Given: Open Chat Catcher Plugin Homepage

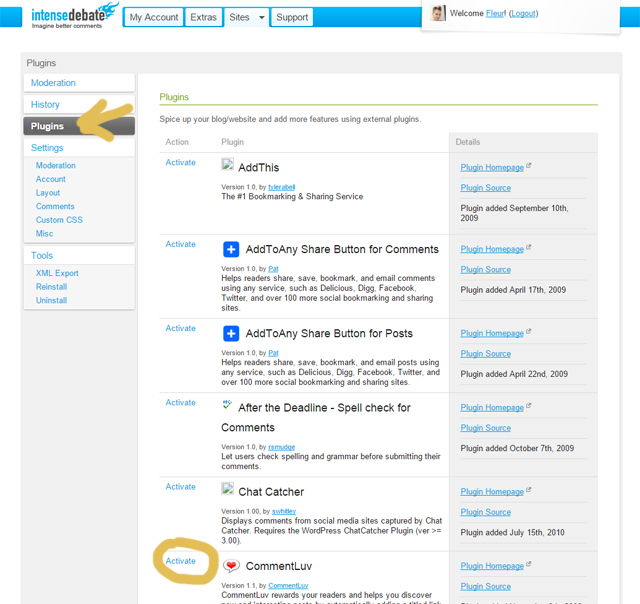Looking at the screenshot, I should (x=492, y=491).
